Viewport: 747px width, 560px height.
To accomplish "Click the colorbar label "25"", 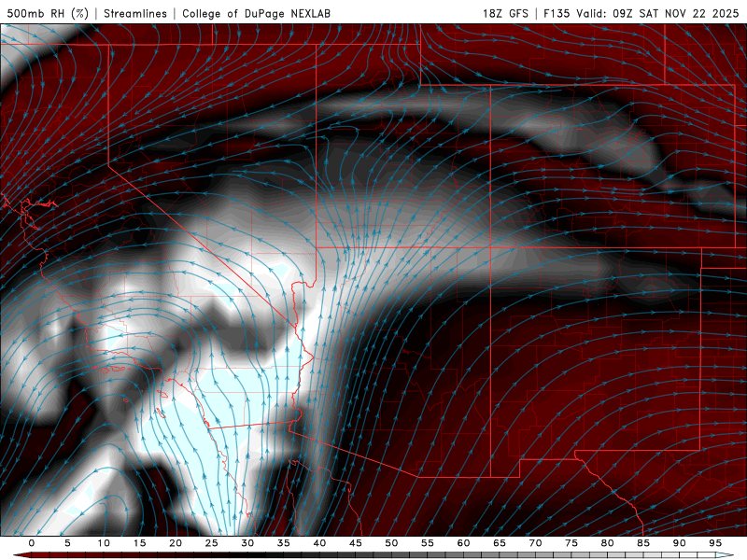I will coord(212,543).
